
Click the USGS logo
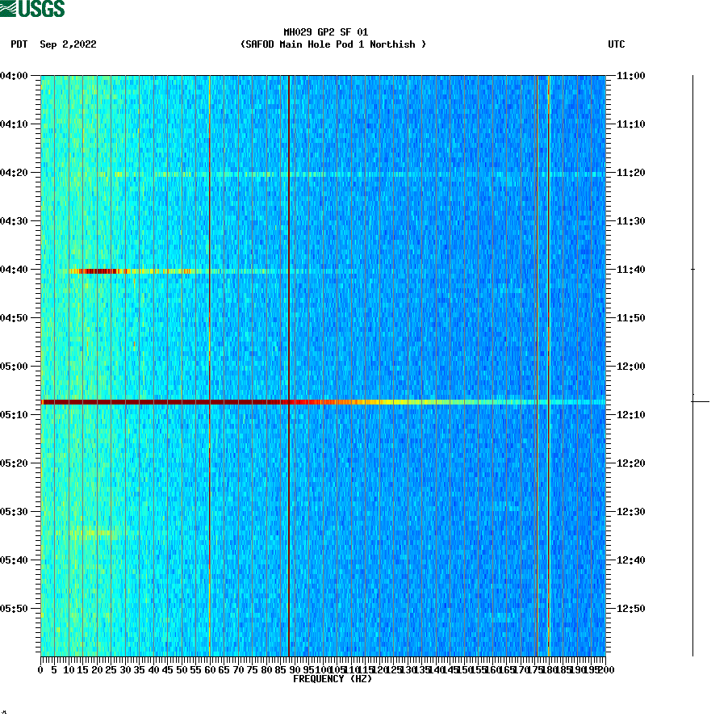(32, 8)
